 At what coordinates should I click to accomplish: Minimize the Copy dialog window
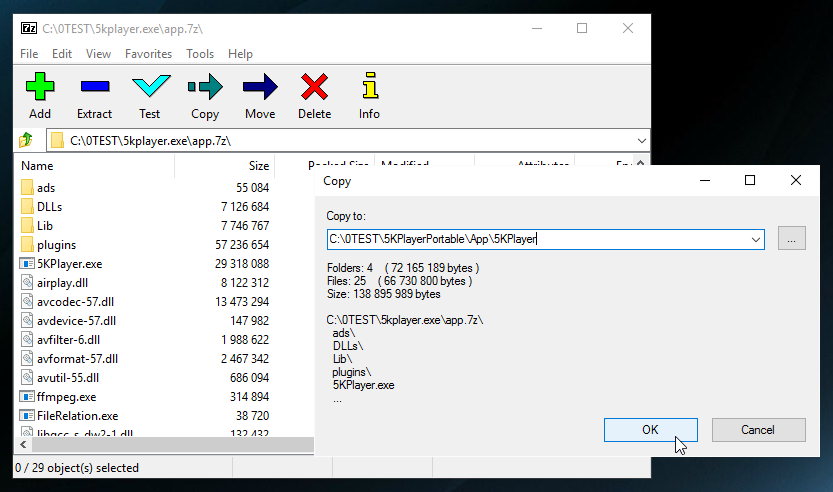(705, 181)
